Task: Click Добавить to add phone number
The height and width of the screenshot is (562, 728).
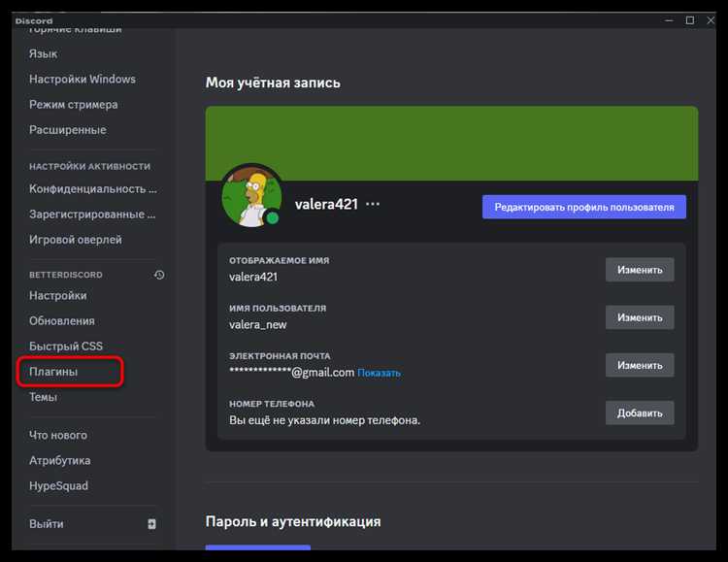Action: 640,413
